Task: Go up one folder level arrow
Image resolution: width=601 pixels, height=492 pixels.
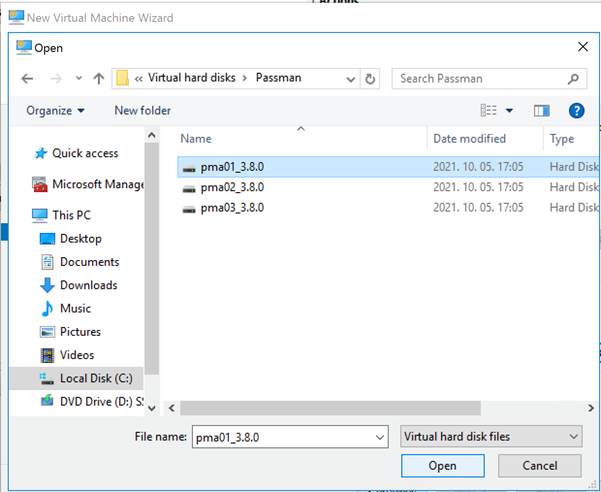Action: point(99,79)
